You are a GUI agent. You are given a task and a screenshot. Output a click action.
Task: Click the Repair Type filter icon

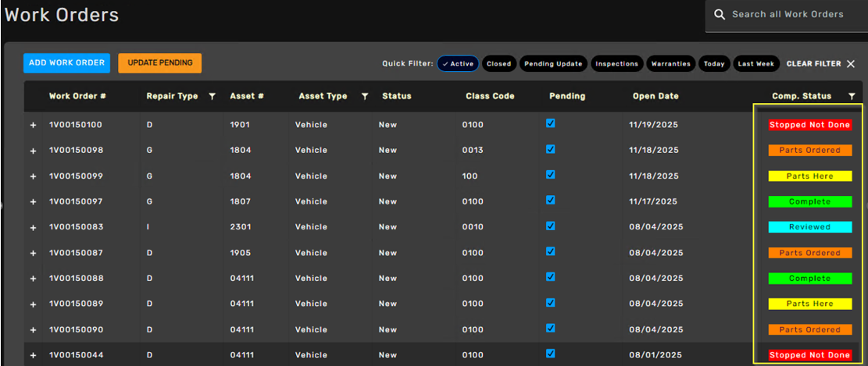[212, 97]
